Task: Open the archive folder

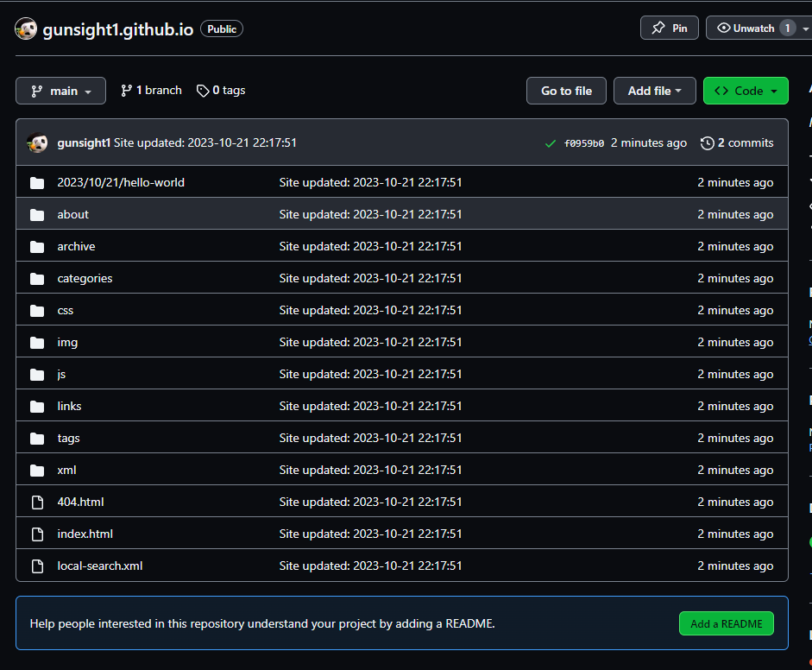Action: click(76, 247)
